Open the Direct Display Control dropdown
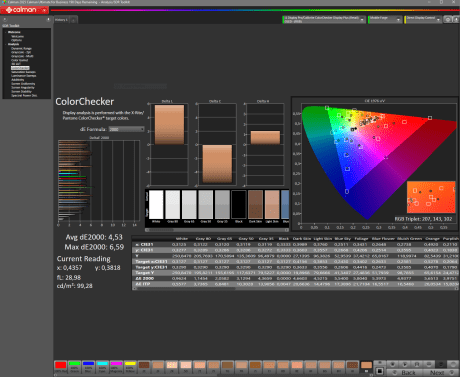The height and width of the screenshot is (377, 460). (x=423, y=20)
